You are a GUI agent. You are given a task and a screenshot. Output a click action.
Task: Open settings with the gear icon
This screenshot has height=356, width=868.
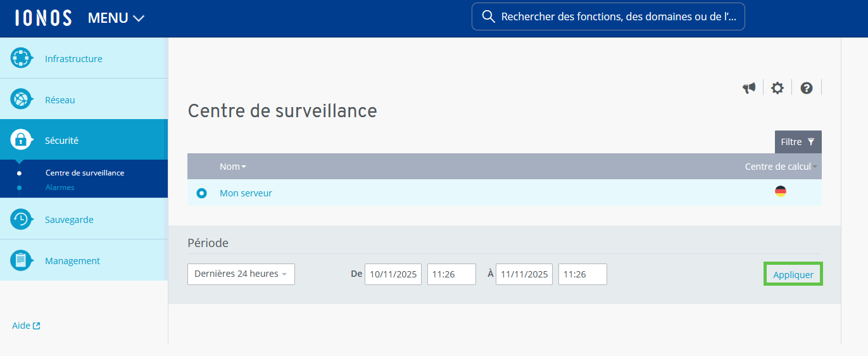pyautogui.click(x=777, y=88)
